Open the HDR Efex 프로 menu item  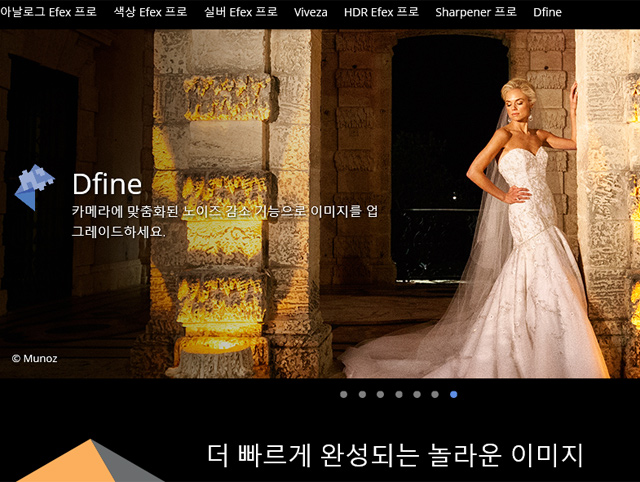coord(381,12)
